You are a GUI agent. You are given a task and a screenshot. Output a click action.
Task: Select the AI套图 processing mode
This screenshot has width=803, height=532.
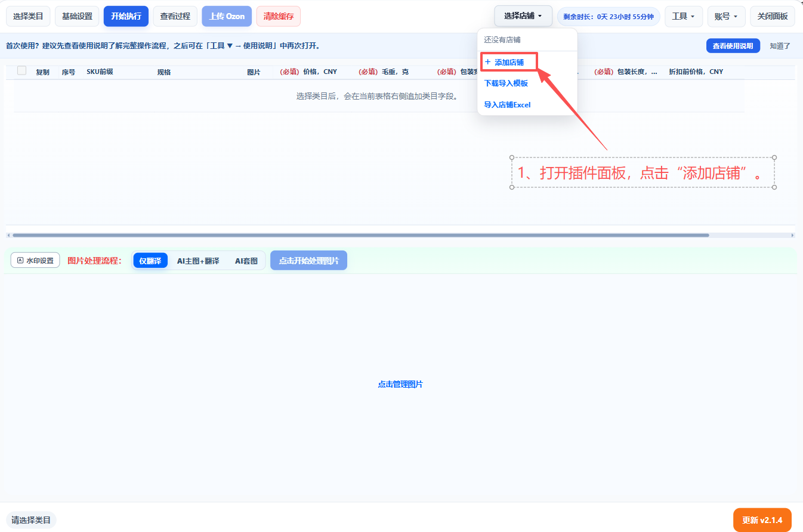pos(246,261)
